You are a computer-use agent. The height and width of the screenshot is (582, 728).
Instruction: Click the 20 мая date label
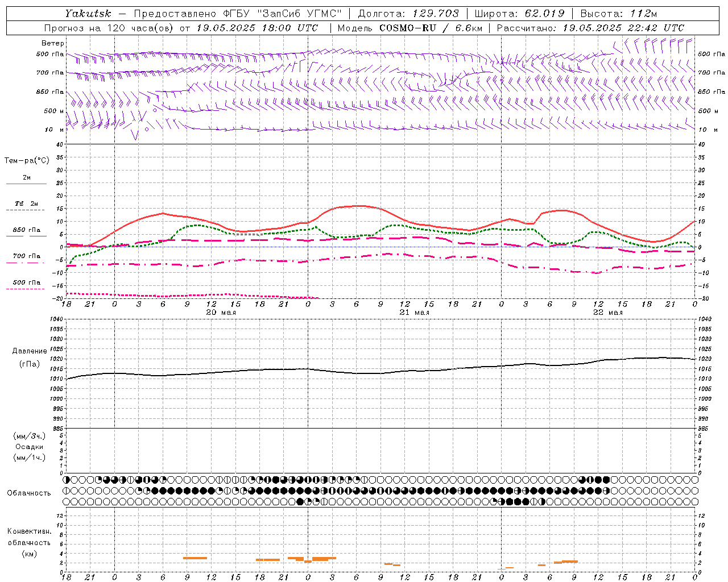(x=221, y=313)
